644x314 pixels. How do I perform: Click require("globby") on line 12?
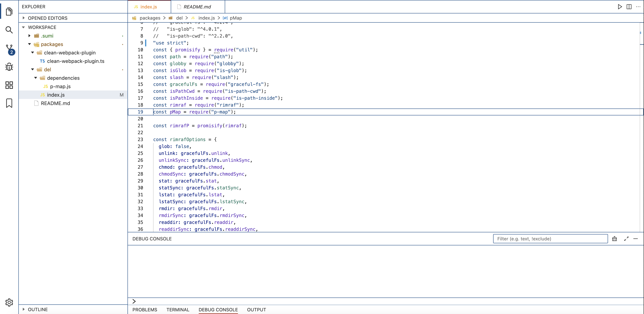(x=218, y=64)
